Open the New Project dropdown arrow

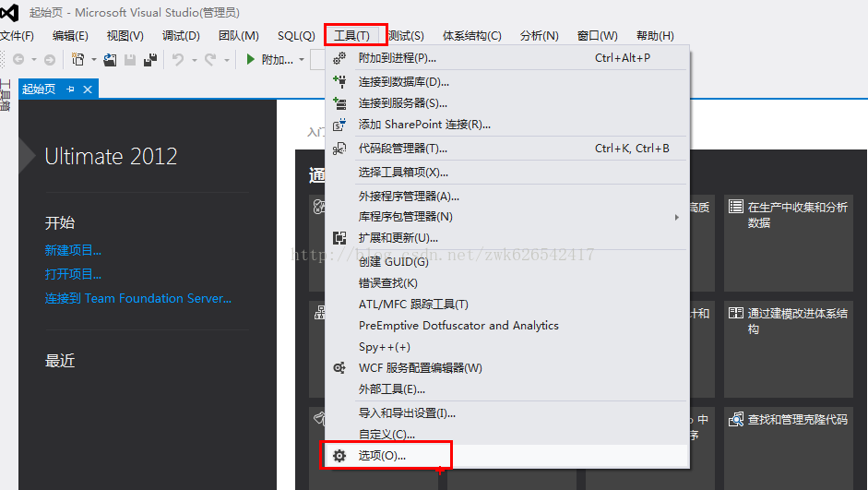tap(93, 59)
